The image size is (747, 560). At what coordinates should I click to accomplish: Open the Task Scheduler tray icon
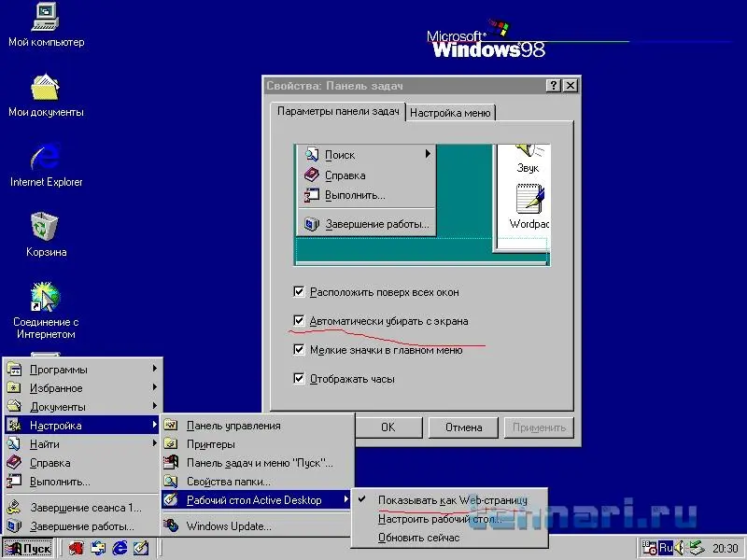pyautogui.click(x=648, y=548)
